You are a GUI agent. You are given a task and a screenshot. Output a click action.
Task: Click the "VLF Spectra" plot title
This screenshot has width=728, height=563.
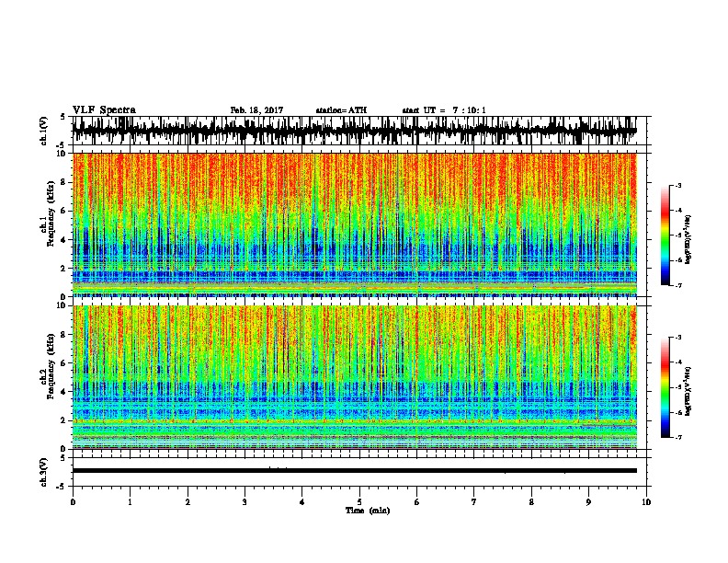(x=104, y=109)
